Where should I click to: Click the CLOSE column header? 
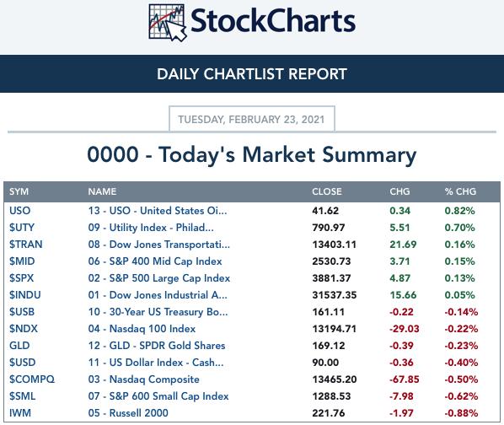pyautogui.click(x=327, y=191)
